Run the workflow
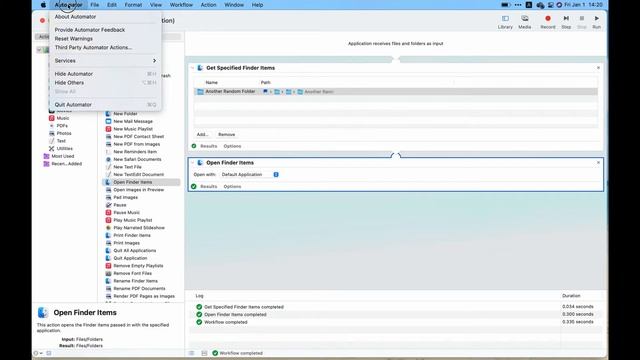This screenshot has height=360, width=640. tap(597, 22)
